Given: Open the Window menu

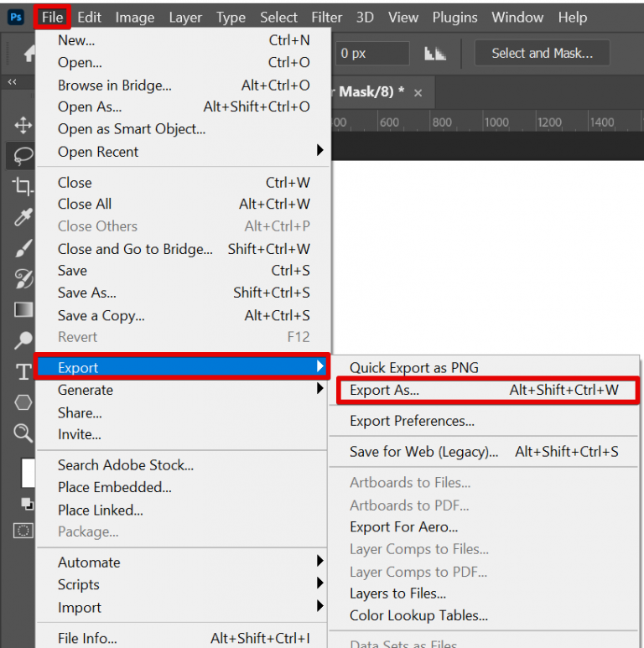Looking at the screenshot, I should pyautogui.click(x=517, y=18).
